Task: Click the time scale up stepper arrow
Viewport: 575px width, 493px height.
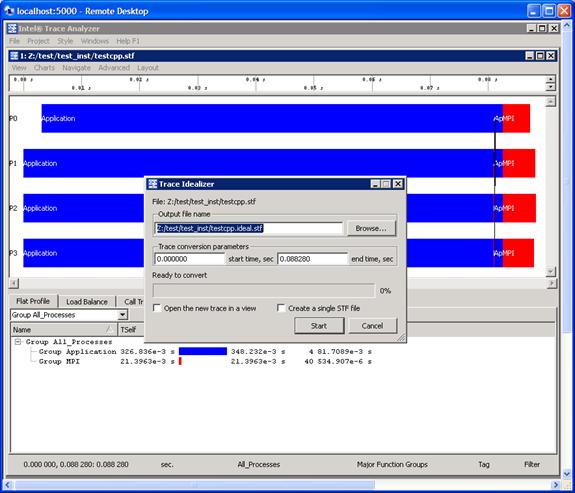Action: pyautogui.click(x=550, y=79)
